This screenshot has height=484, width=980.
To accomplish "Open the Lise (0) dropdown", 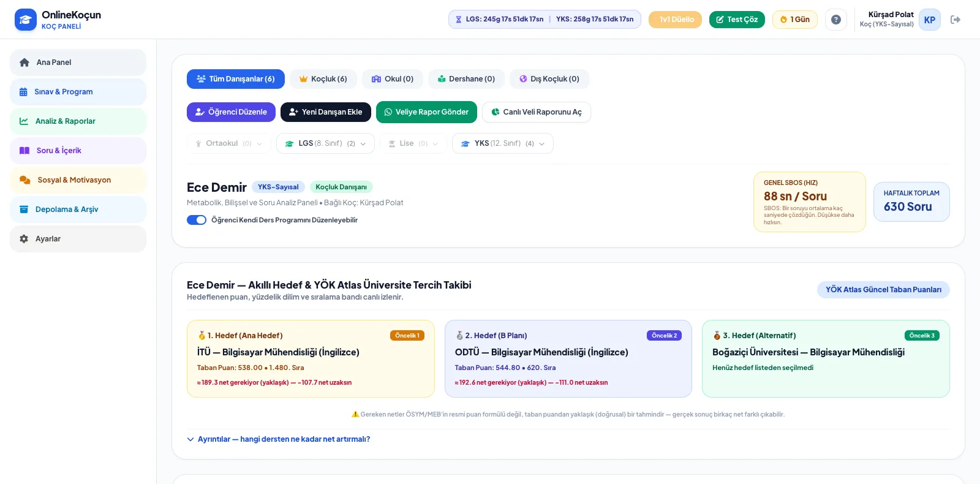I will pos(413,143).
